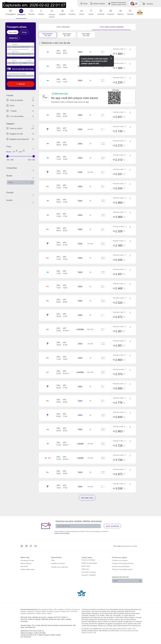Open the Carrinho shopping cart icon
The width and height of the screenshot is (161, 644).
click(144, 4)
